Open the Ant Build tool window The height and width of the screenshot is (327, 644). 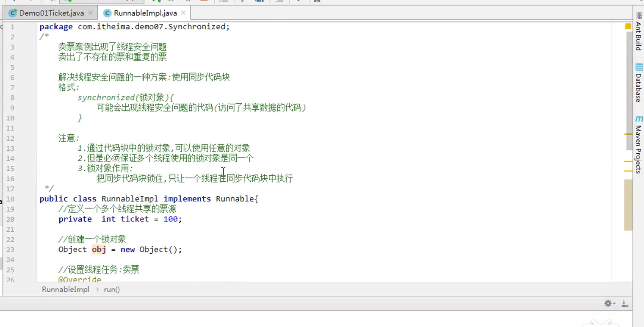[638, 31]
